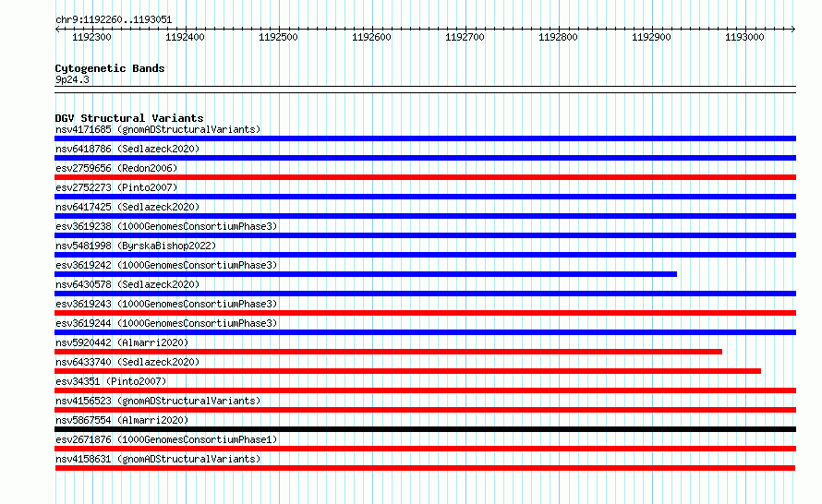Click nsv6430578 (Sedlazeck2020) label
822x504 pixels.
[127, 284]
